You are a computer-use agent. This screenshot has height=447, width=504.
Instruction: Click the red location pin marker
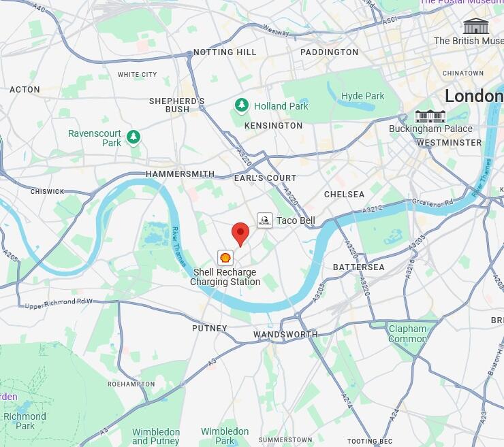point(240,234)
